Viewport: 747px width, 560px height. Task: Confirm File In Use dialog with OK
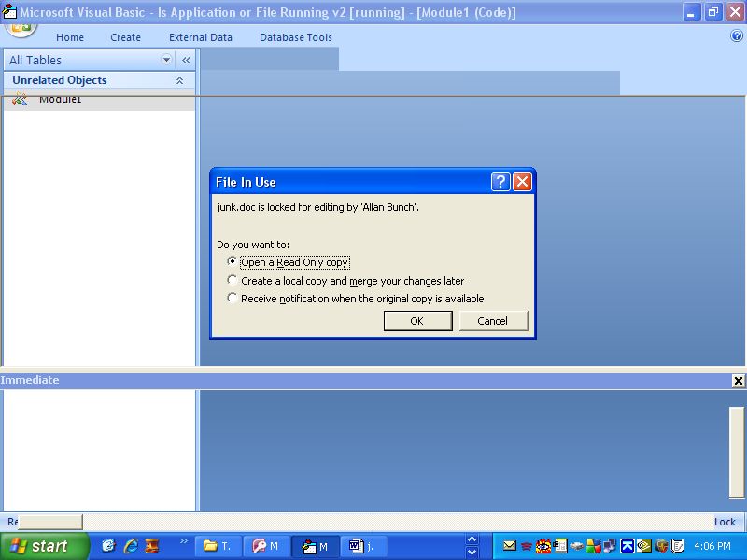pos(417,321)
